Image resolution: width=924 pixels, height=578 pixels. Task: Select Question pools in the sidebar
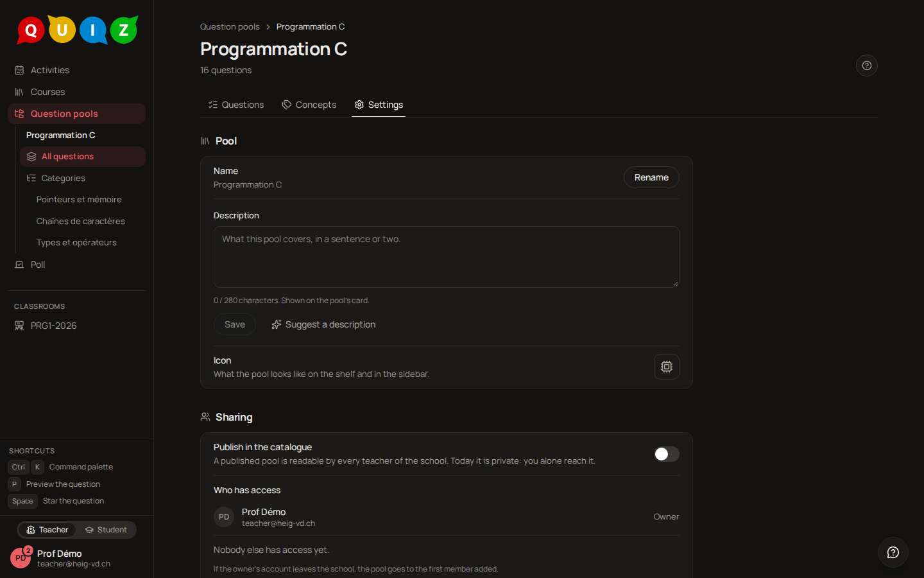pyautogui.click(x=76, y=114)
